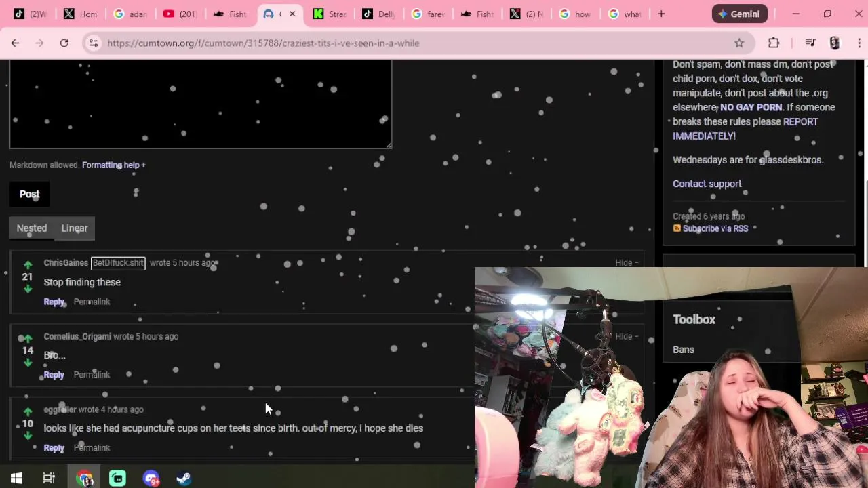The width and height of the screenshot is (868, 488).
Task: Open the browser extensions puzzle icon
Action: coord(774,43)
